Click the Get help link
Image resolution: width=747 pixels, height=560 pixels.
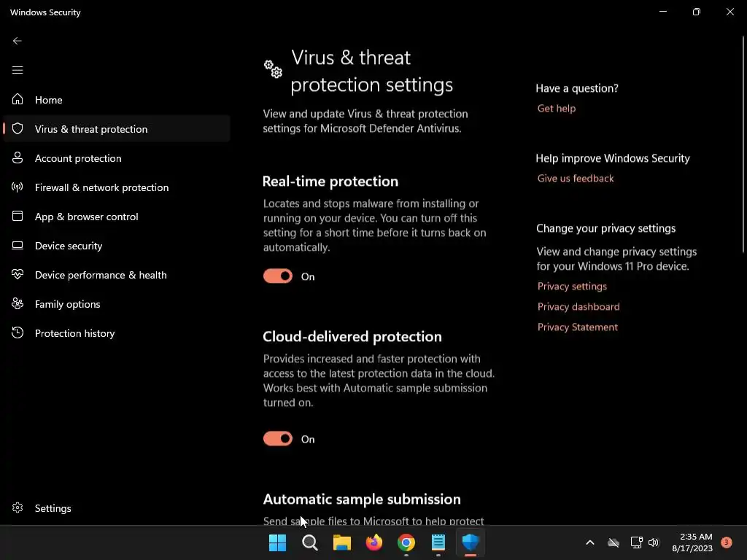point(557,108)
